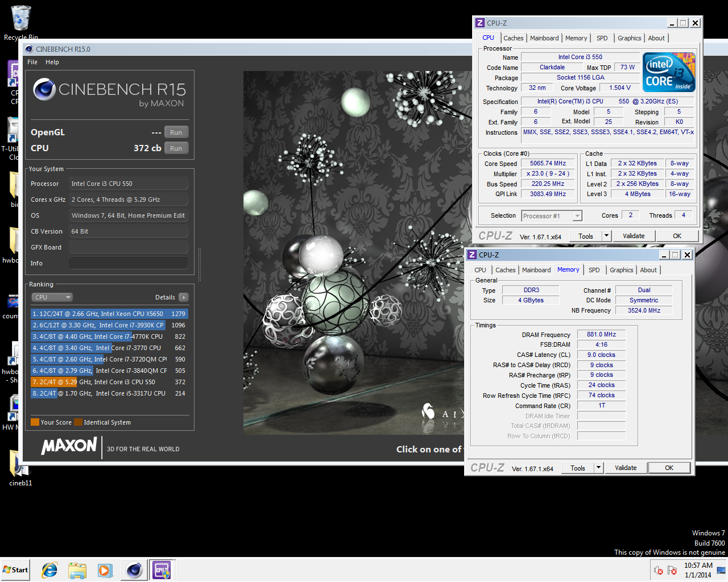This screenshot has width=728, height=582.
Task: Click the orange Your Score legend swatch
Action: [x=35, y=422]
